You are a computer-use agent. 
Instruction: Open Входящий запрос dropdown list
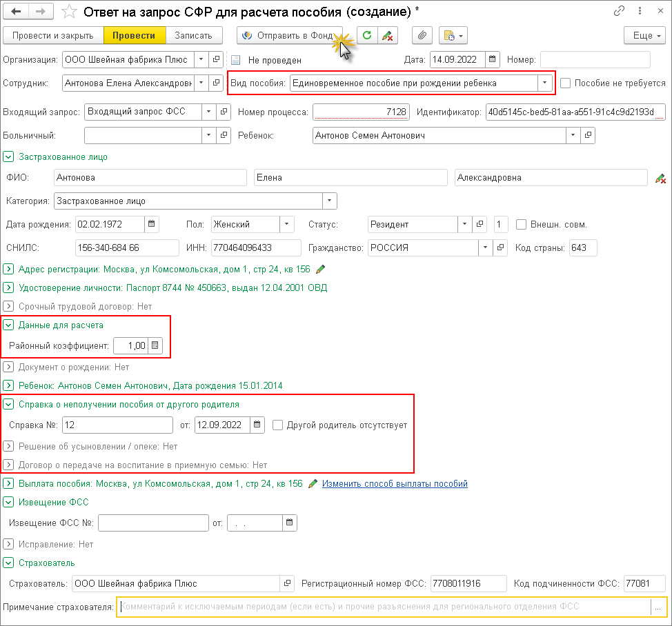click(x=209, y=112)
